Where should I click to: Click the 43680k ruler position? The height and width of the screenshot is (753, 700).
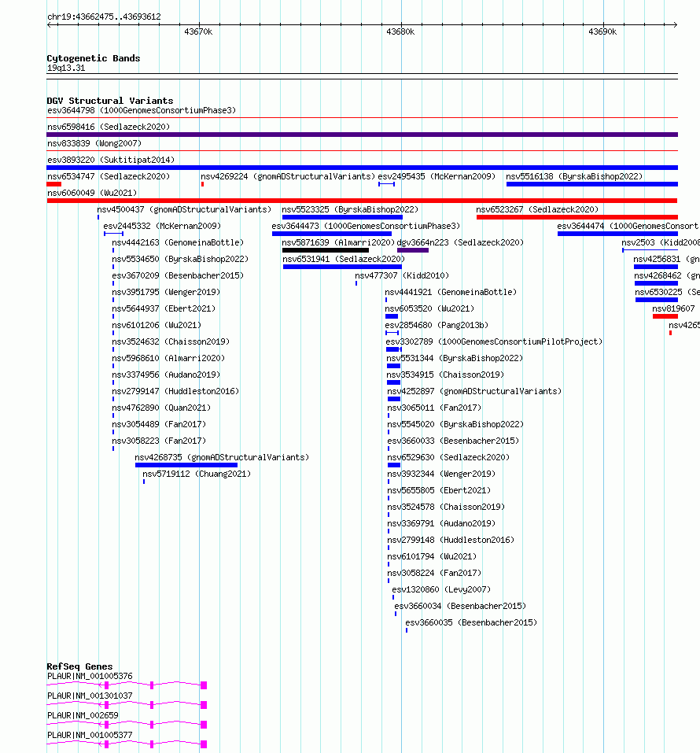400,32
